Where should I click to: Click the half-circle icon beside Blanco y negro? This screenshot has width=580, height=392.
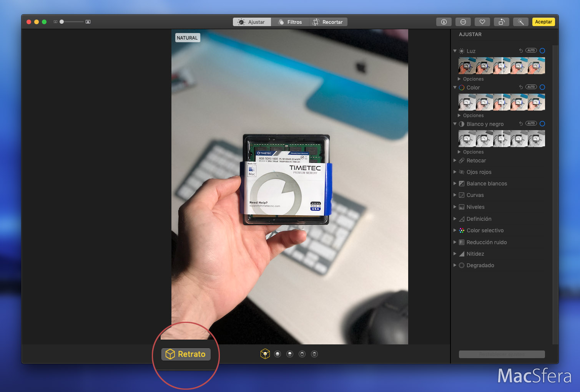(x=462, y=124)
